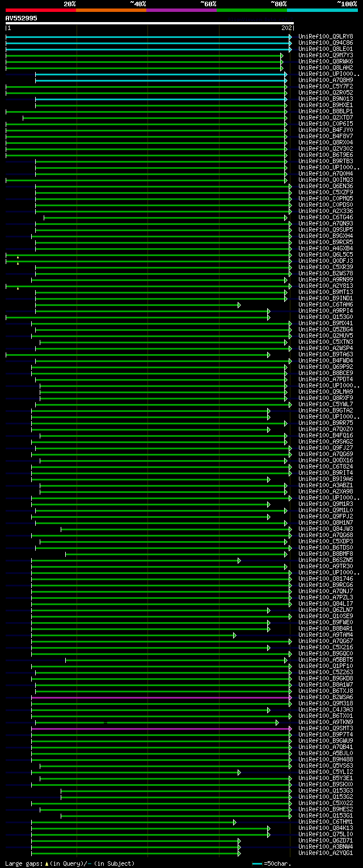The width and height of the screenshot is (363, 868).
Task: Select the UniRef100_B9TA63 label
Action: pos(326,354)
